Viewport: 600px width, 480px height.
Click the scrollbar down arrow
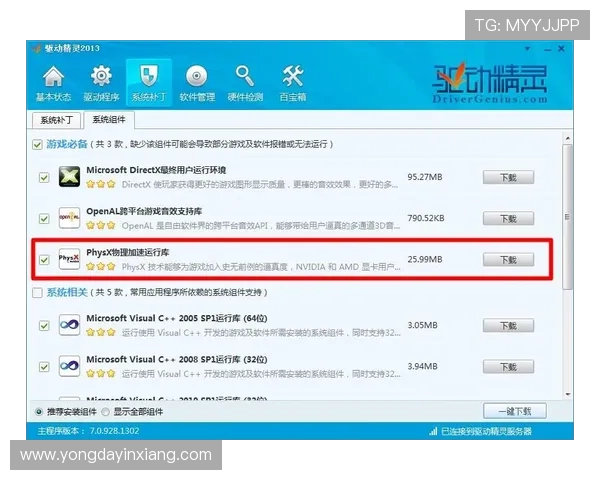[x=567, y=394]
